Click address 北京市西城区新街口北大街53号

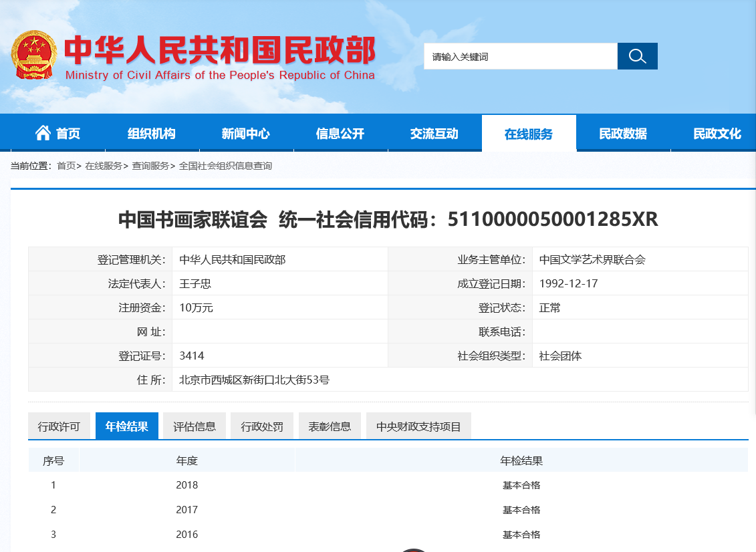click(x=254, y=380)
